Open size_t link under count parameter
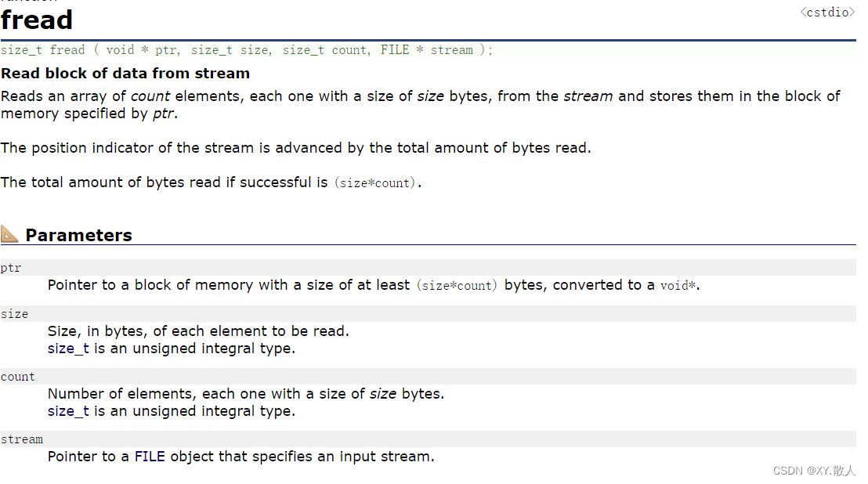Image resolution: width=868 pixels, height=484 pixels. 68,411
